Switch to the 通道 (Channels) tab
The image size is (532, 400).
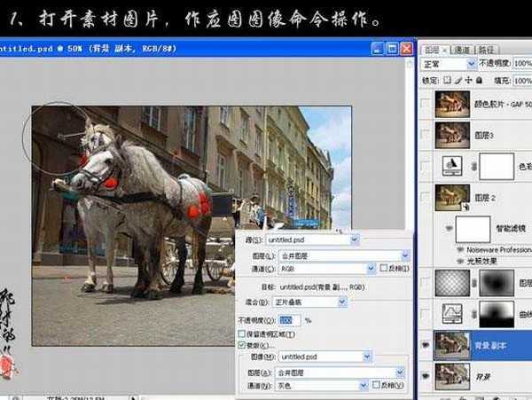[462, 50]
